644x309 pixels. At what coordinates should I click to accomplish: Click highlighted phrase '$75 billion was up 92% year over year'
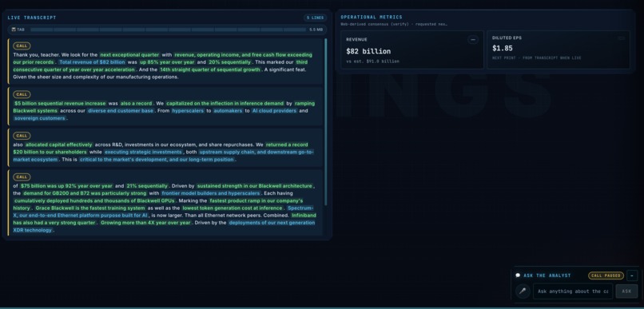pyautogui.click(x=66, y=186)
